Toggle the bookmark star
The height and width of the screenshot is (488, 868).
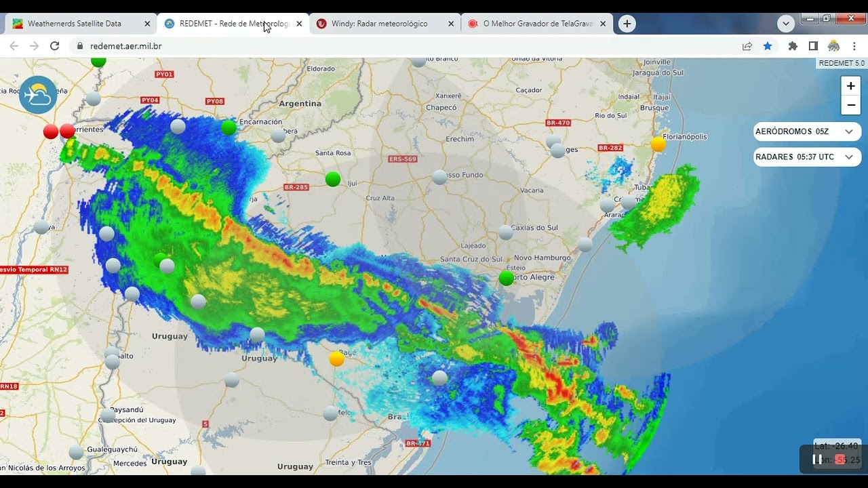(768, 46)
